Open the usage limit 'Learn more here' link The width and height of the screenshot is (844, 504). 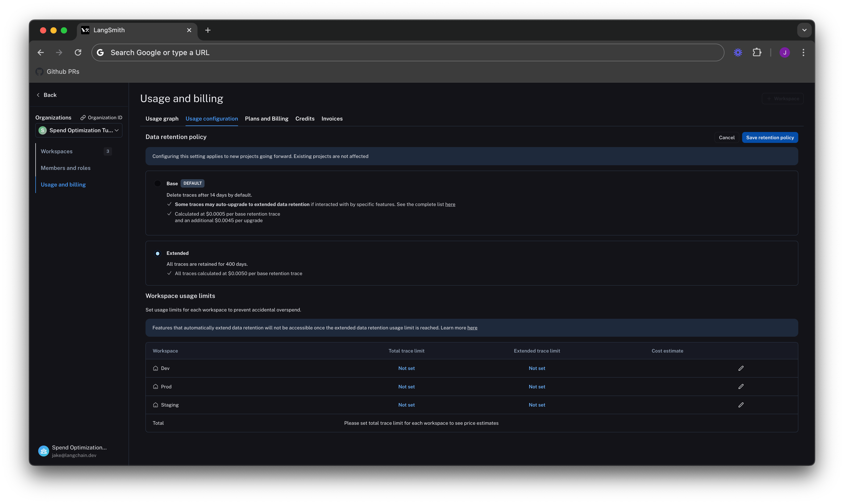pos(472,328)
